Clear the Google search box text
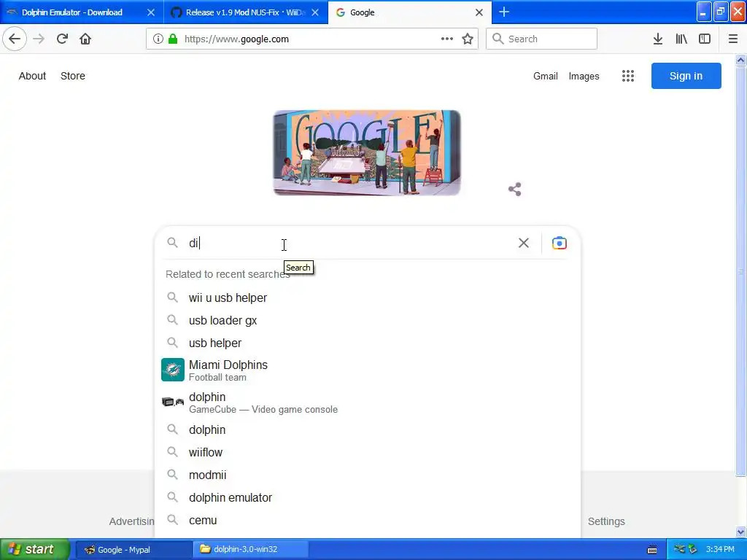The width and height of the screenshot is (747, 560). pyautogui.click(x=524, y=243)
